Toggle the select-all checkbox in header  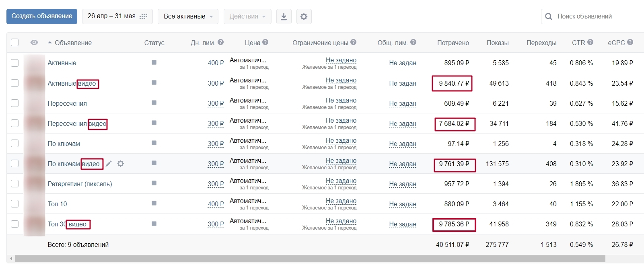click(x=15, y=43)
